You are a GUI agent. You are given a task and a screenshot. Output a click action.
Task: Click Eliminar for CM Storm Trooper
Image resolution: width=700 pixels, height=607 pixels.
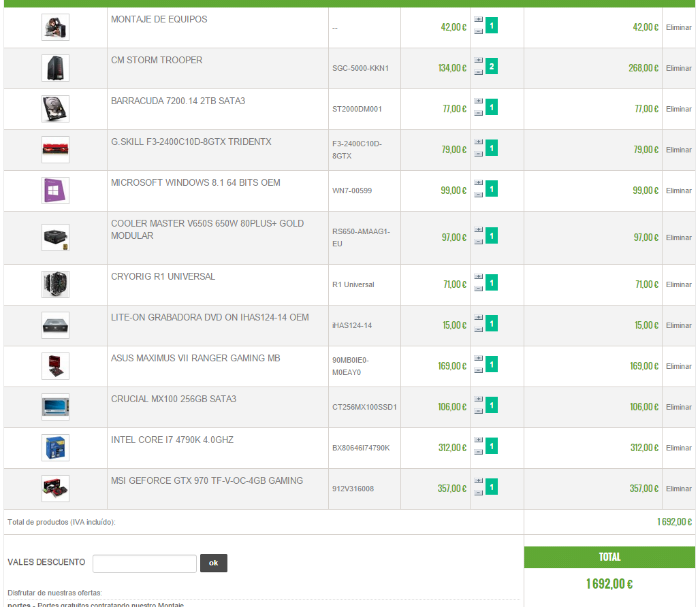[679, 68]
